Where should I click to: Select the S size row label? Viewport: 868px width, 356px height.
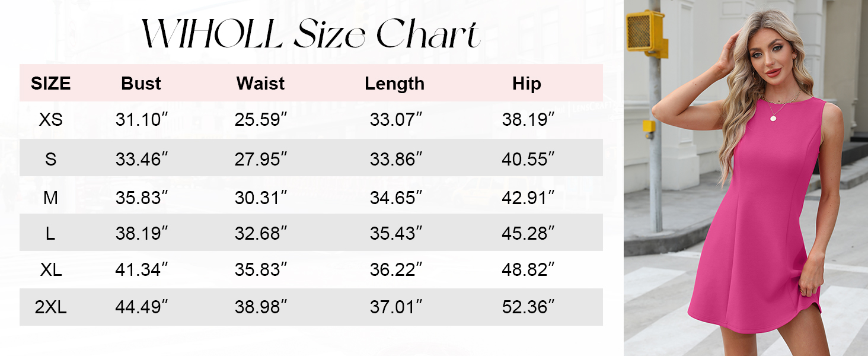50,158
